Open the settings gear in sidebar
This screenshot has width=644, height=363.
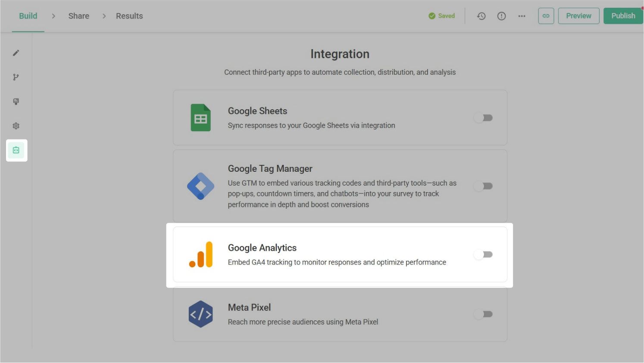(16, 126)
